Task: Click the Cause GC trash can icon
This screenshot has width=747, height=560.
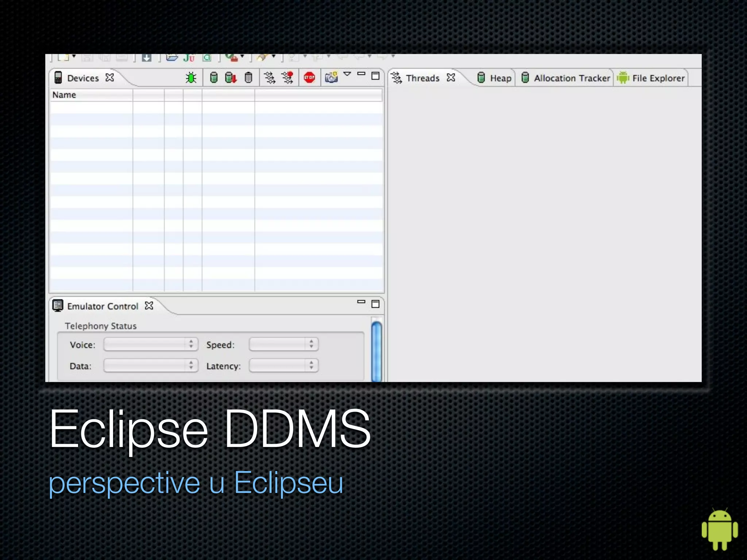Action: point(248,77)
